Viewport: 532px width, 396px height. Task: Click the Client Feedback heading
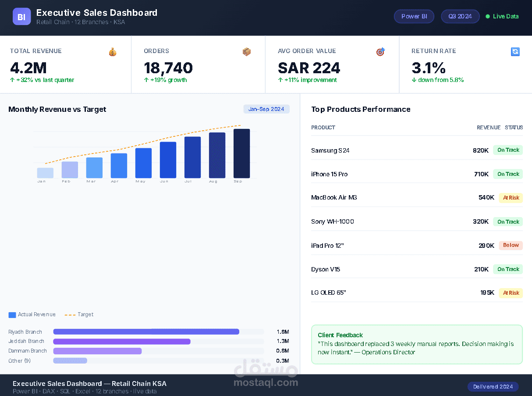tap(340, 335)
